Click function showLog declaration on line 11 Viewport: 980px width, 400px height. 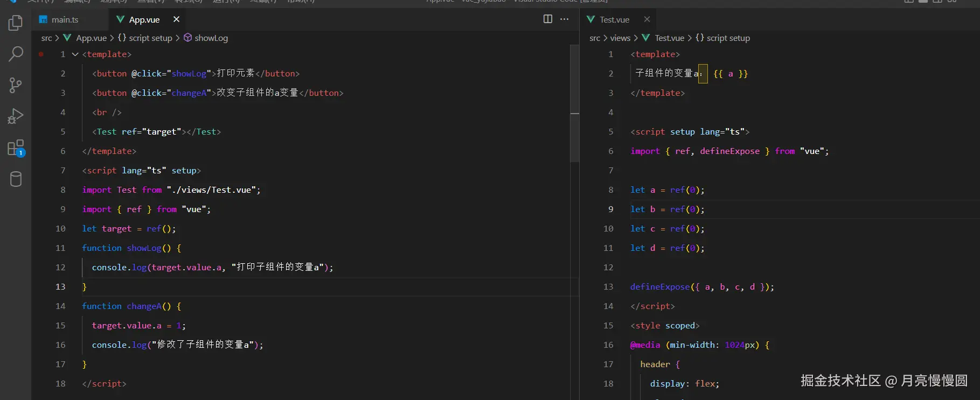[x=131, y=248]
